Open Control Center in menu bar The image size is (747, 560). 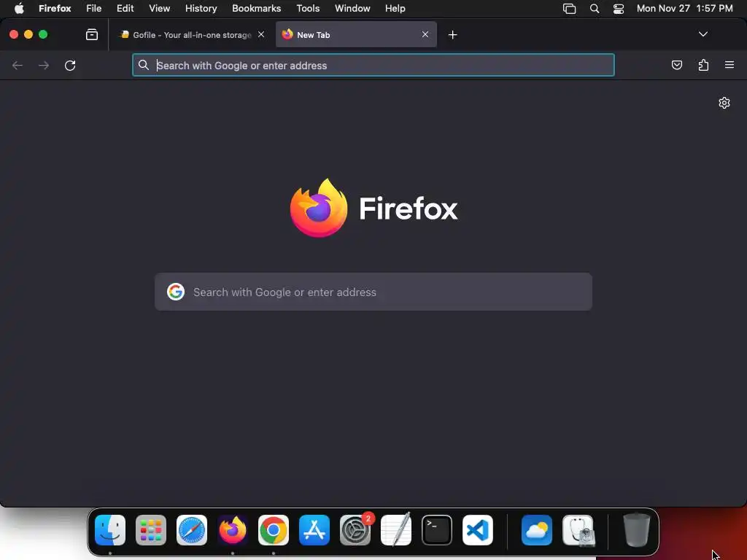pyautogui.click(x=619, y=9)
